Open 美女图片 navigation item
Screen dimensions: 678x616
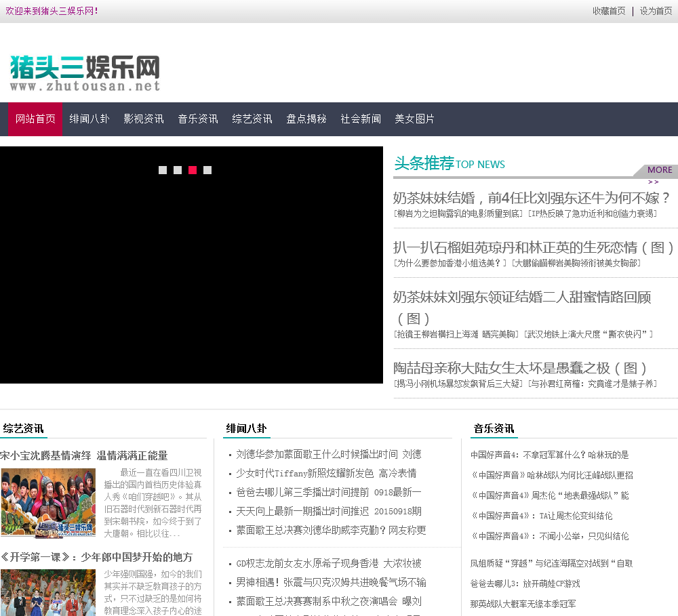pos(415,119)
